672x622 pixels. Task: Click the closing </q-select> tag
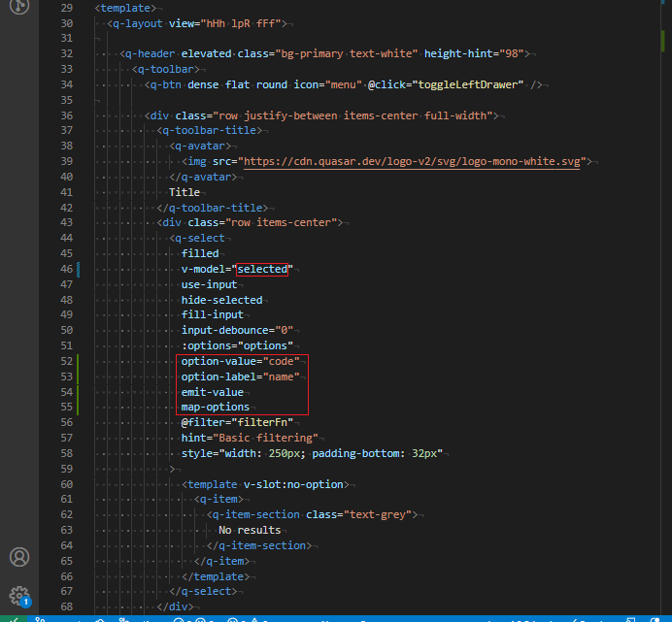coord(203,592)
